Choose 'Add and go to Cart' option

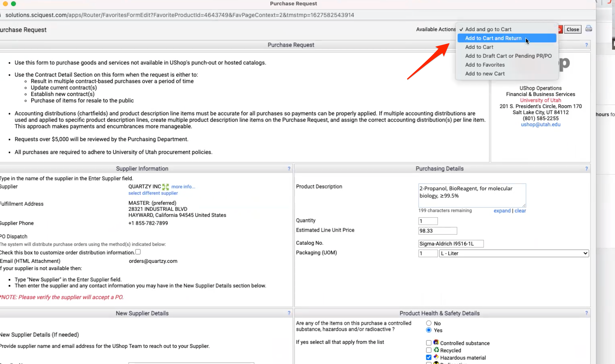pos(507,29)
